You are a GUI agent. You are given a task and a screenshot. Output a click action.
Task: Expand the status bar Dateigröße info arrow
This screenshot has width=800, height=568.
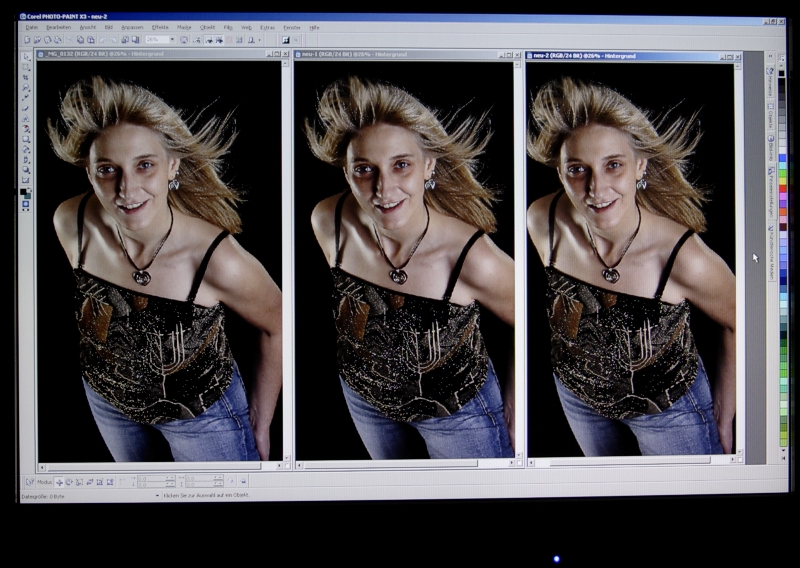157,495
